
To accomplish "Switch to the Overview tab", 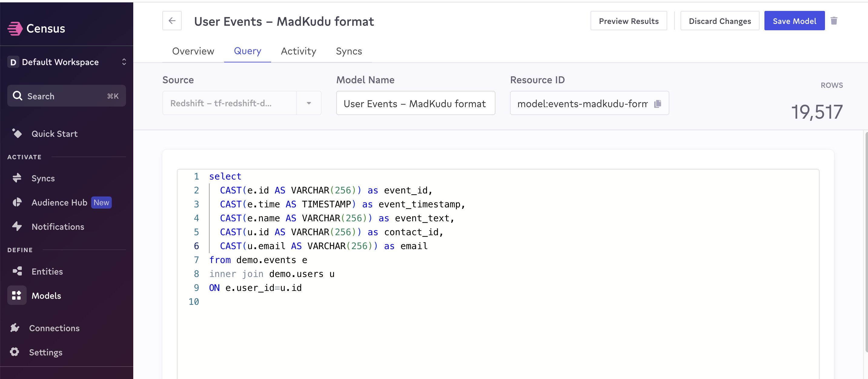I will point(193,51).
